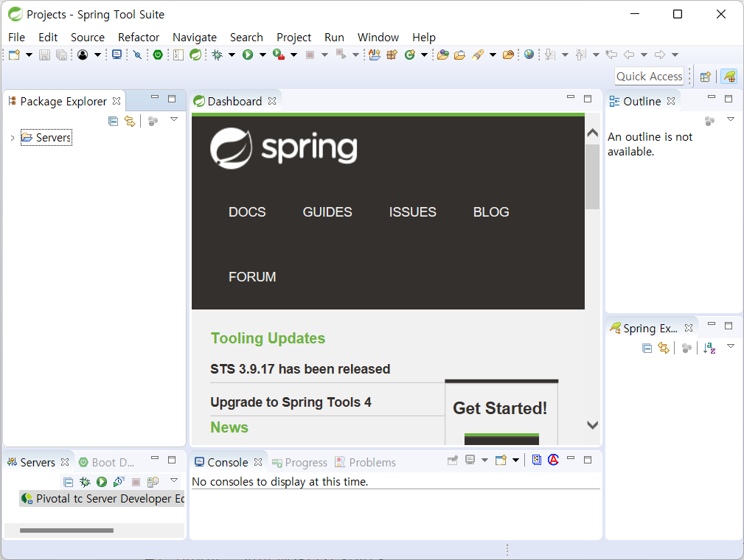744x560 pixels.
Task: Open the New Java Class dropdown arrow
Action: pyautogui.click(x=424, y=55)
